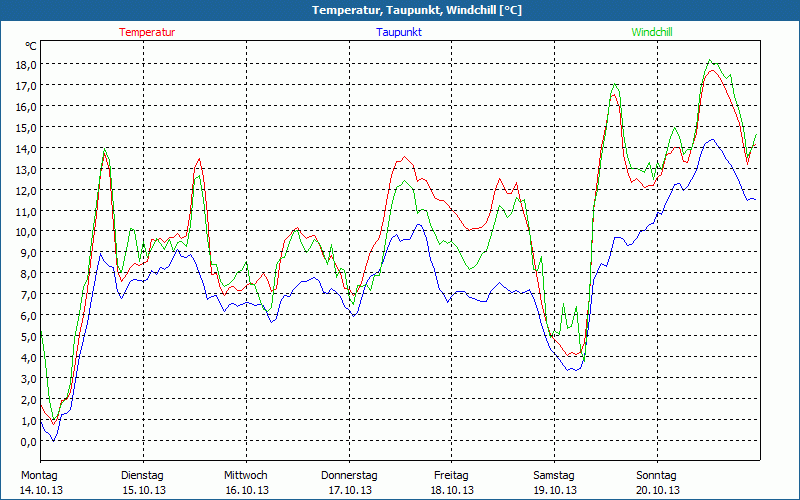
Task: Click the 9,0 axis value
Action: point(30,253)
